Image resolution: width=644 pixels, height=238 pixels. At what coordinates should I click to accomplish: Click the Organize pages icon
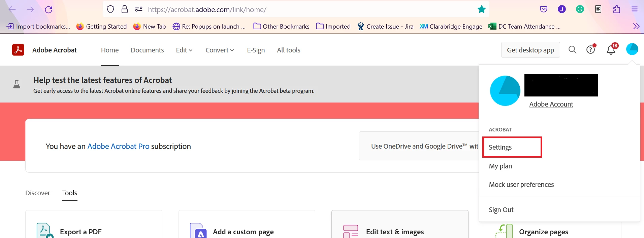click(504, 231)
